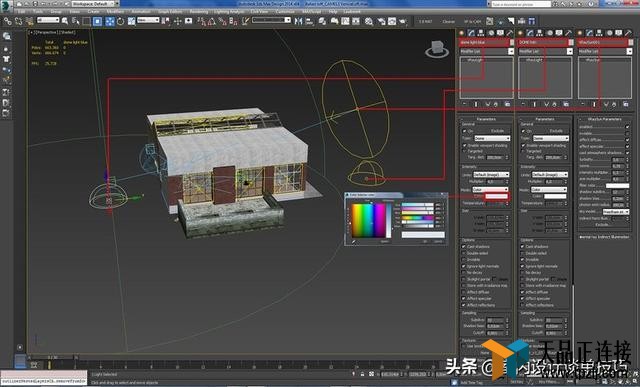Toggle Enable viewport shading in dome light blue panel
This screenshot has width=640, height=387.
click(x=464, y=145)
